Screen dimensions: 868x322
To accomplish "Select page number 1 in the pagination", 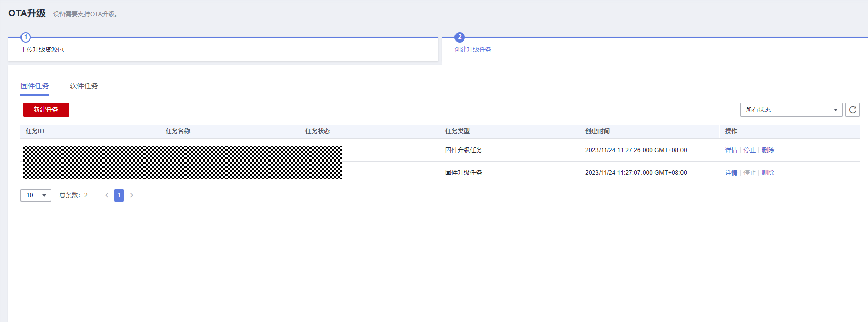I will tap(119, 195).
